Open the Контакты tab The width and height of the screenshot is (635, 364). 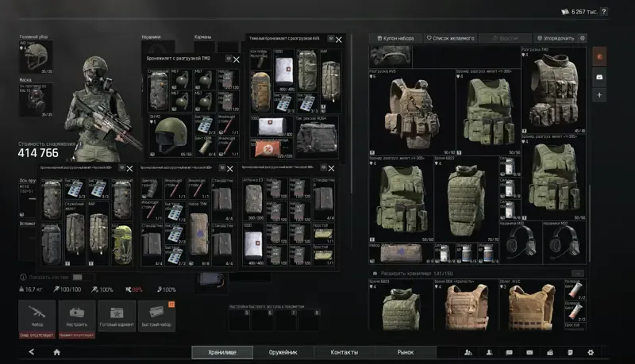[x=344, y=352]
